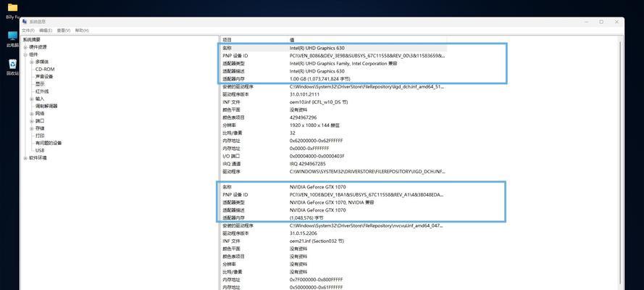Minimize the 系统信息 window
The image size is (644, 290).
585,22
